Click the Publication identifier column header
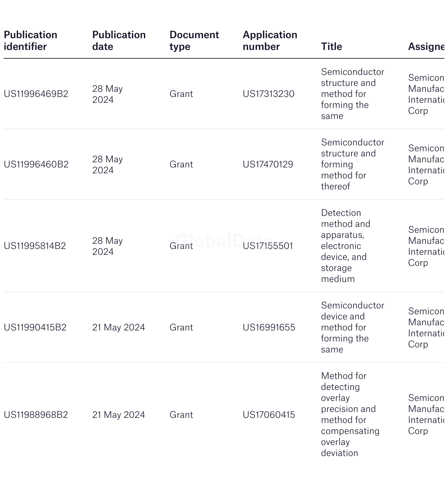Image resolution: width=448 pixels, height=481 pixels. 30,41
